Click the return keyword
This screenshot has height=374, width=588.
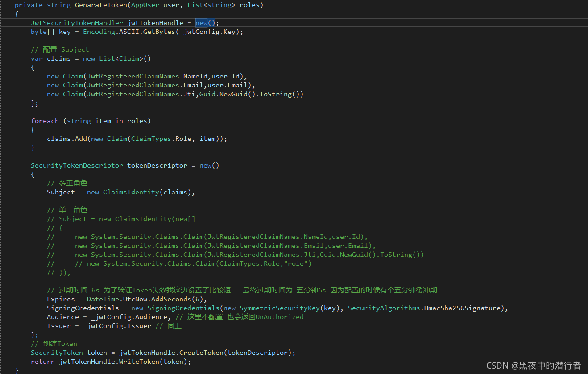43,362
